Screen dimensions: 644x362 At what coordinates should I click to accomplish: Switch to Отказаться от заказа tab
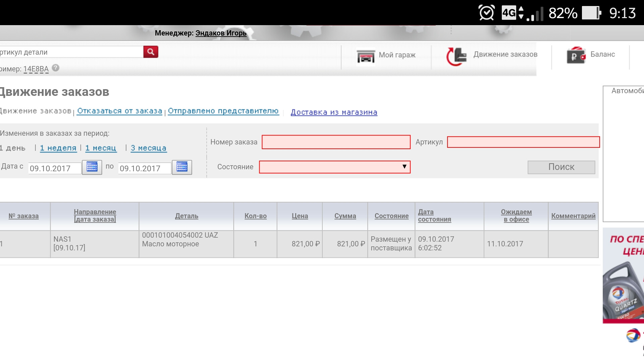(x=120, y=111)
